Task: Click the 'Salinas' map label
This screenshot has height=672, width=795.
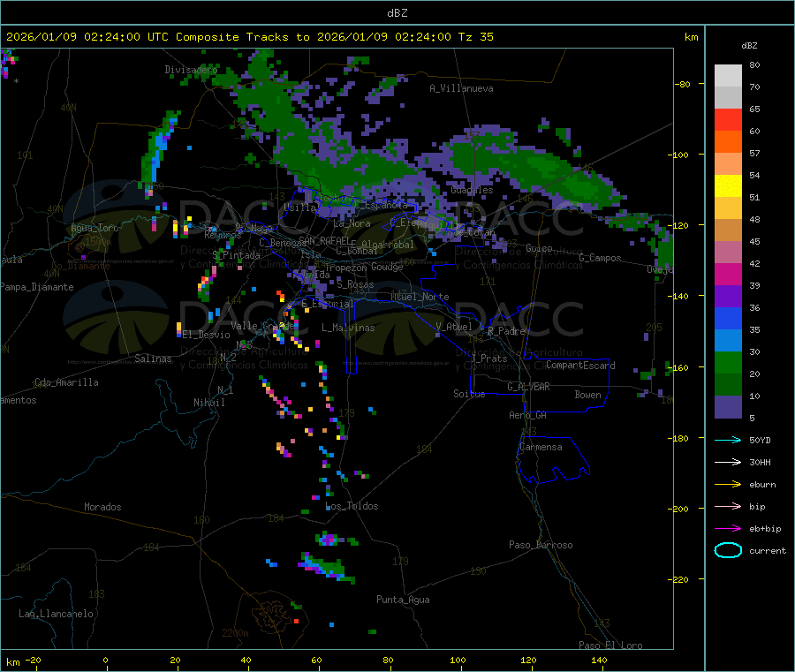Action: pyautogui.click(x=153, y=359)
